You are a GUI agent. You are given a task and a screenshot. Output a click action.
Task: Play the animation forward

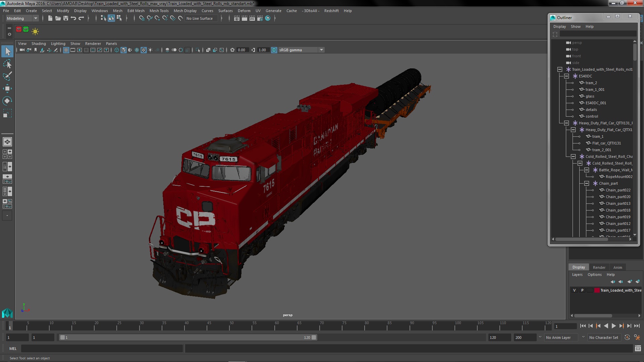click(613, 326)
